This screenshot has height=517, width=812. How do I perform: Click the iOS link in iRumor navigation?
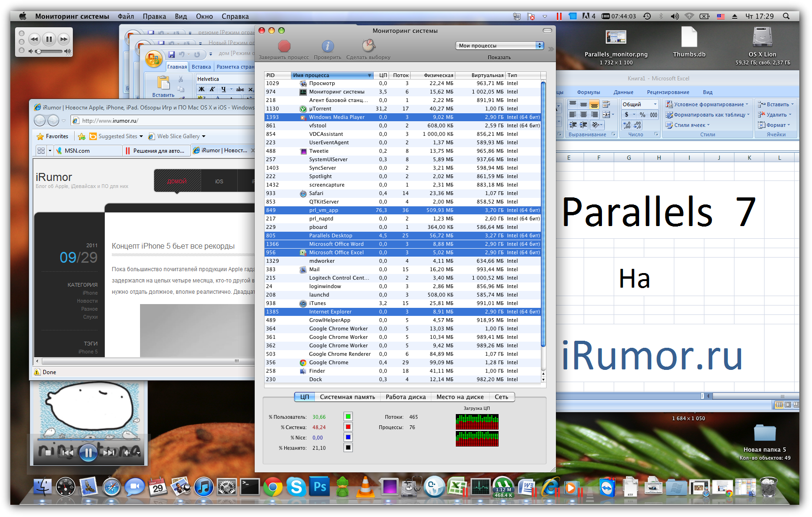tap(219, 181)
